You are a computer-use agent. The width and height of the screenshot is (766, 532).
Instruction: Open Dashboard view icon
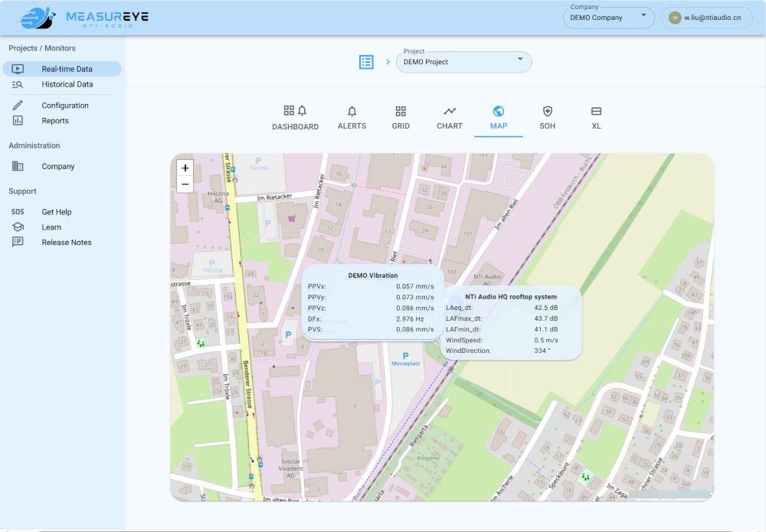[x=295, y=111]
